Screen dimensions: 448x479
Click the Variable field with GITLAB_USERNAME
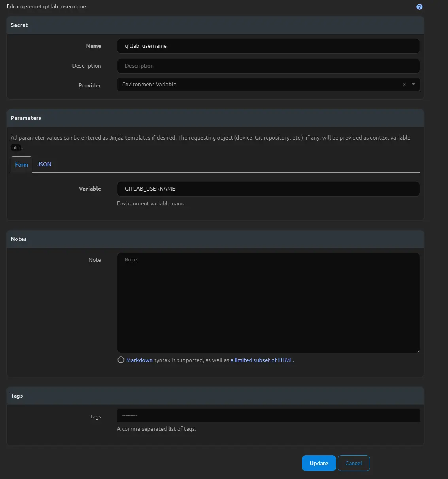(x=268, y=189)
